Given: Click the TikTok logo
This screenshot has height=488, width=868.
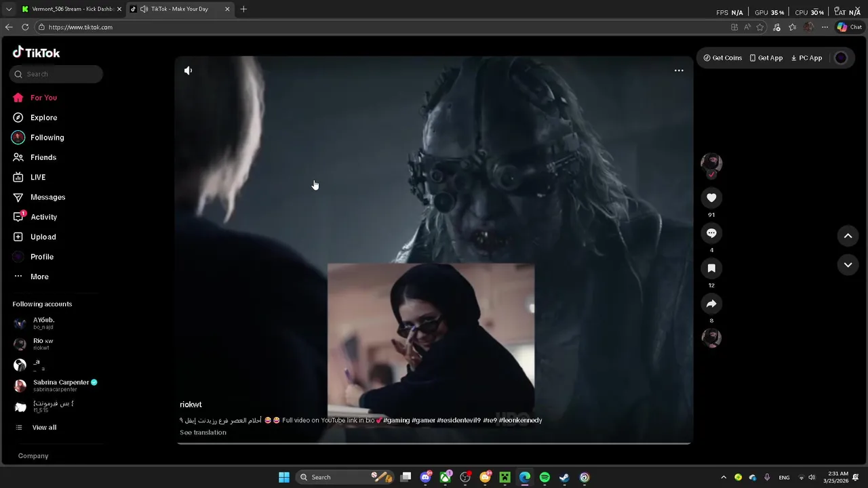Looking at the screenshot, I should (x=37, y=52).
